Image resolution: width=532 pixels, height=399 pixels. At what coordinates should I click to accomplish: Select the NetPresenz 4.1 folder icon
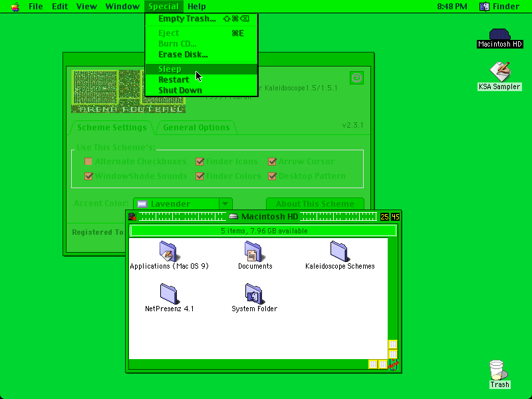pyautogui.click(x=168, y=294)
